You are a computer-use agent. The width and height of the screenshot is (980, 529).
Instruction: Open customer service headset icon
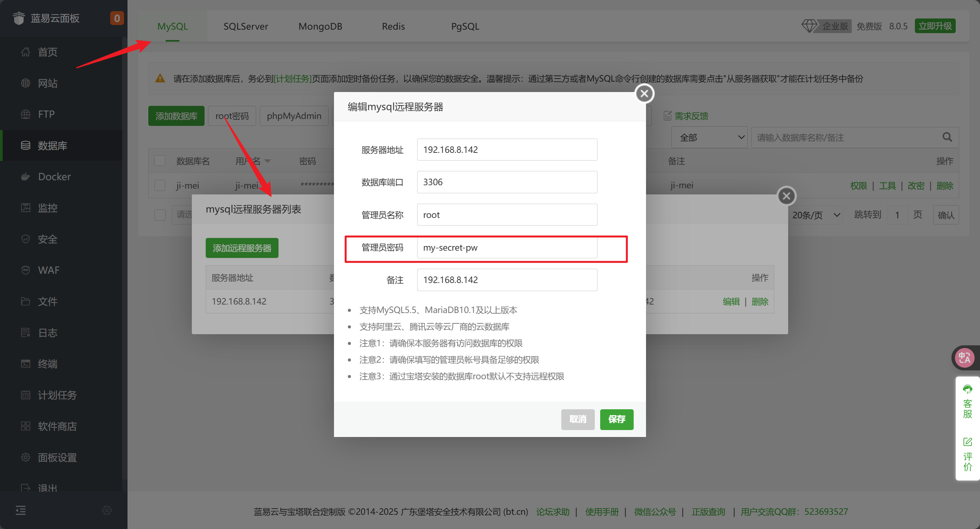pos(968,389)
